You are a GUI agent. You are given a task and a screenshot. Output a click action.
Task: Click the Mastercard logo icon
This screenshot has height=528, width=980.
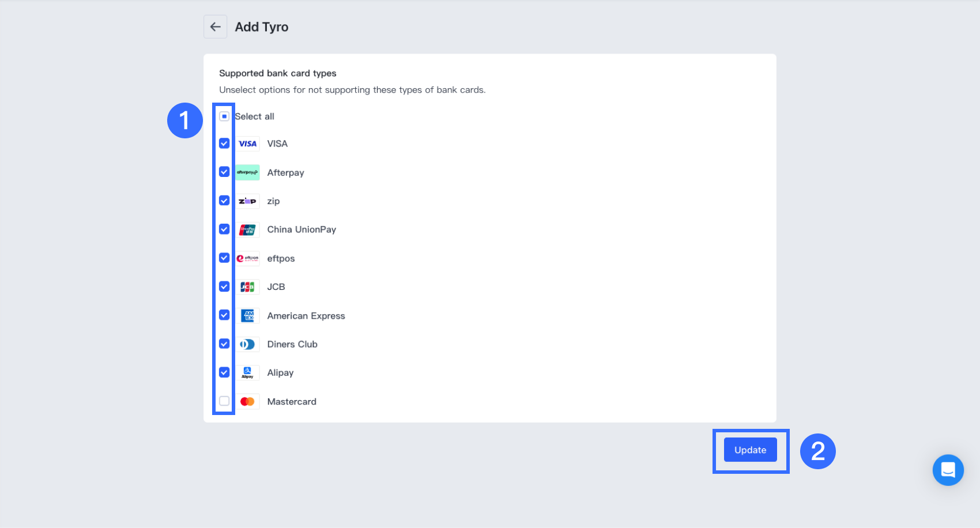248,401
